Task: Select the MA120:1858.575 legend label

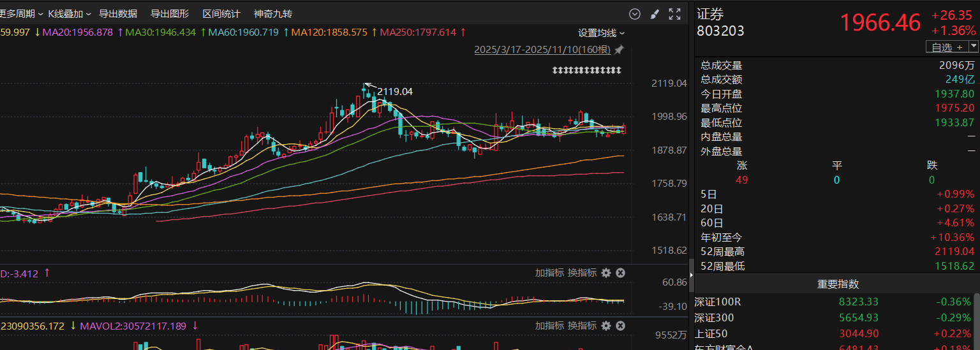Action: (329, 32)
